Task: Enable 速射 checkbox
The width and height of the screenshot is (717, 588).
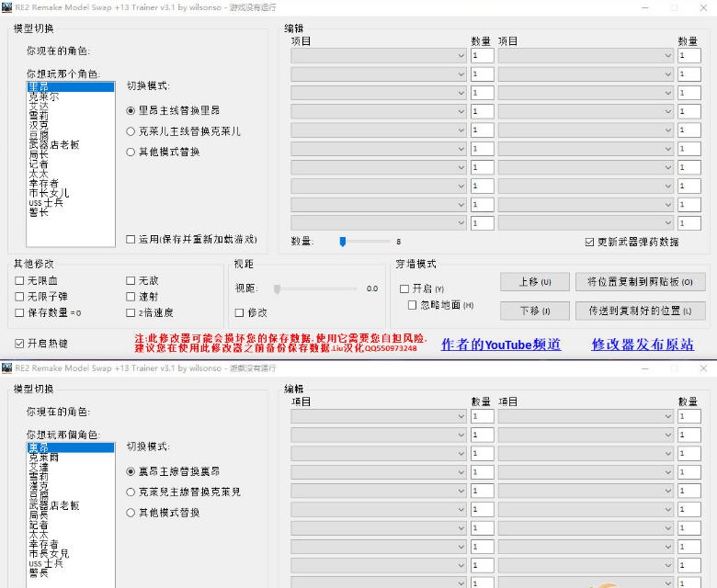Action: tap(131, 297)
